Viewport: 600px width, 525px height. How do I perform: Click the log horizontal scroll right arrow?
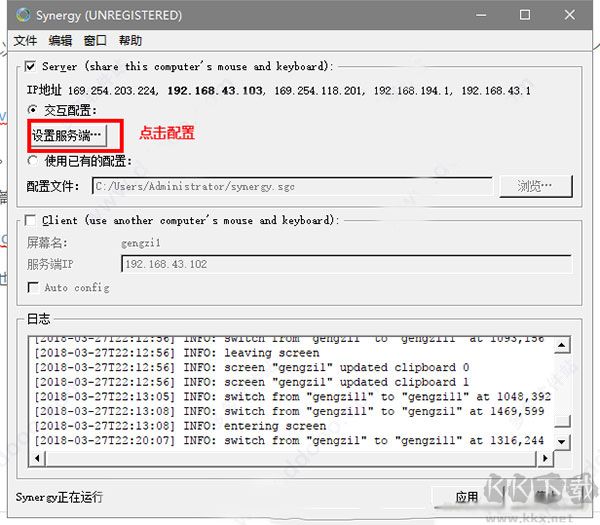click(545, 458)
